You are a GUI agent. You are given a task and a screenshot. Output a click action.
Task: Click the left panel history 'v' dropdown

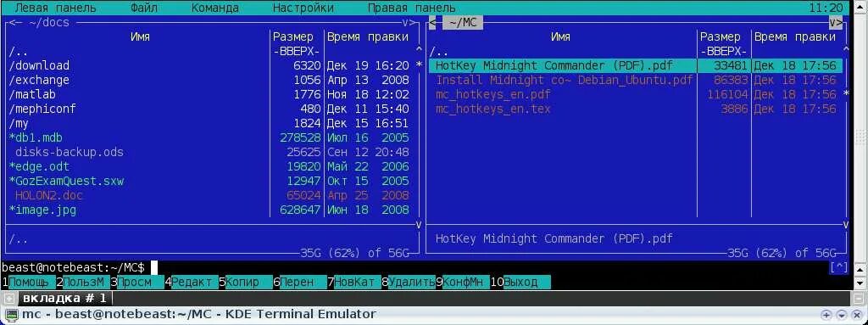coord(406,23)
